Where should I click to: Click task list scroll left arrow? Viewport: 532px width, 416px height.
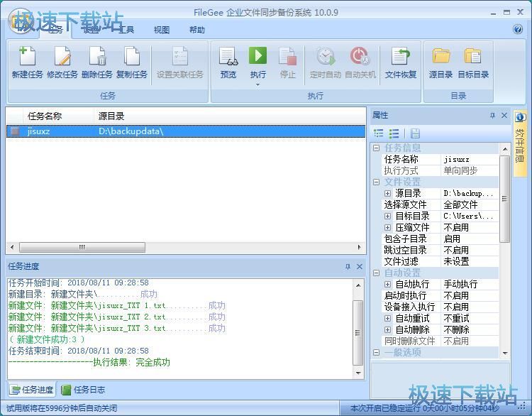[12, 247]
